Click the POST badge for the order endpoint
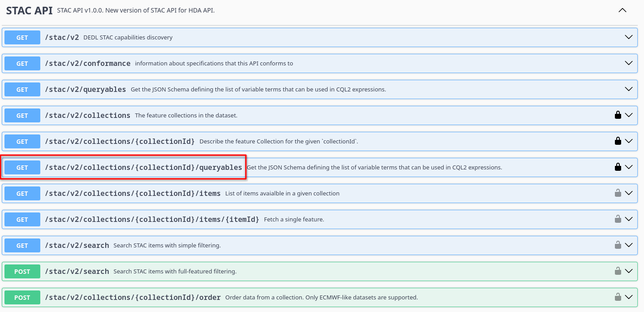 22,298
